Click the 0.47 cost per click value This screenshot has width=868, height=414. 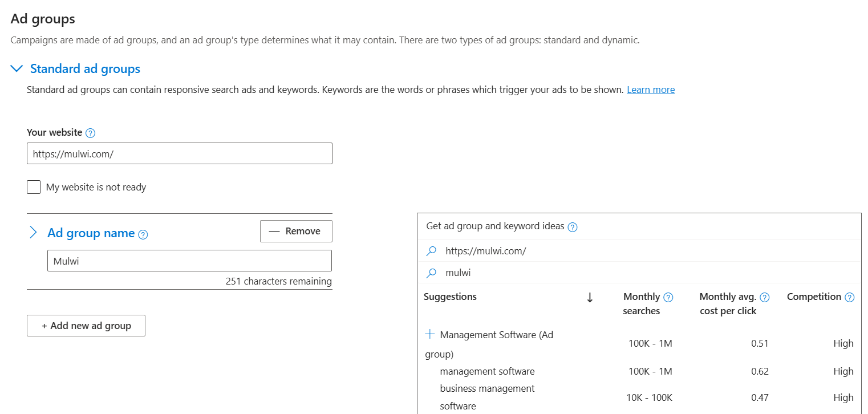(x=760, y=397)
